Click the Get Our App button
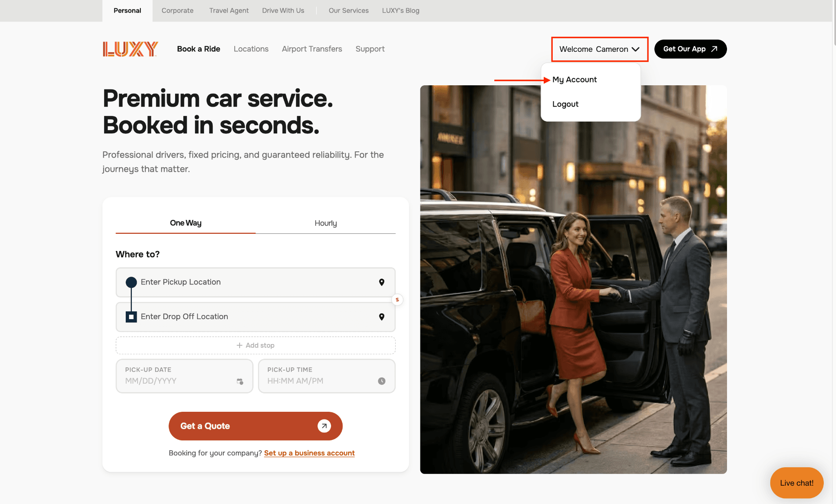 pos(690,49)
